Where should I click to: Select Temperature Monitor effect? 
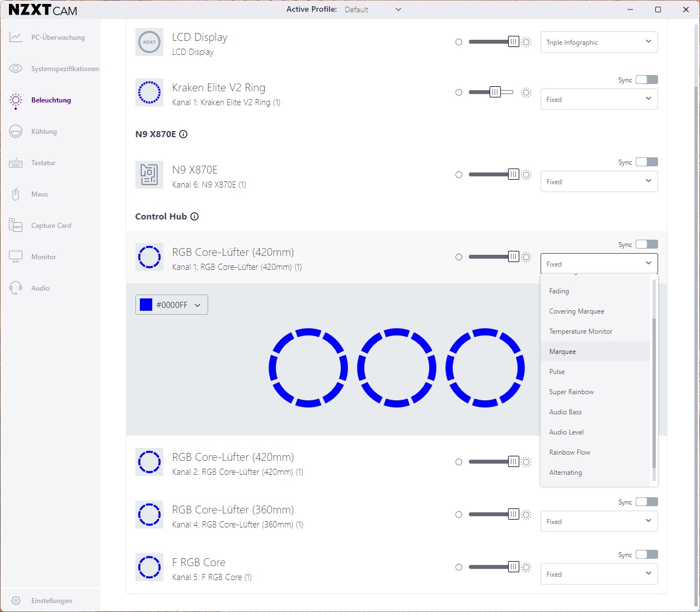(x=595, y=331)
